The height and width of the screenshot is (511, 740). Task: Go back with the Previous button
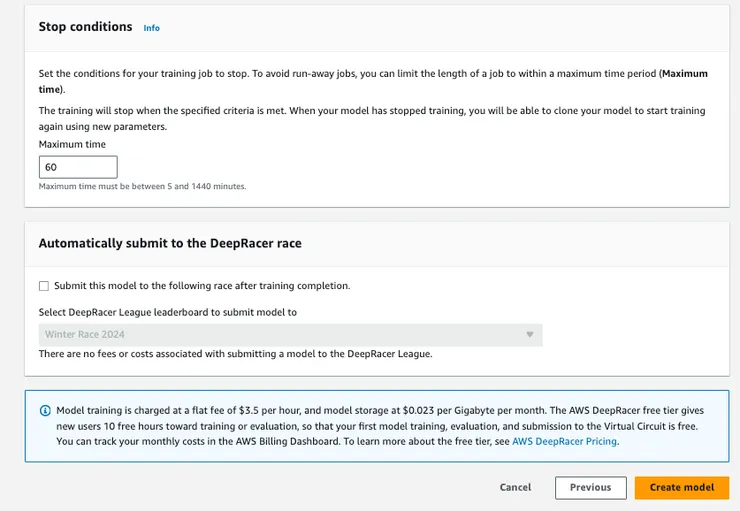click(590, 488)
